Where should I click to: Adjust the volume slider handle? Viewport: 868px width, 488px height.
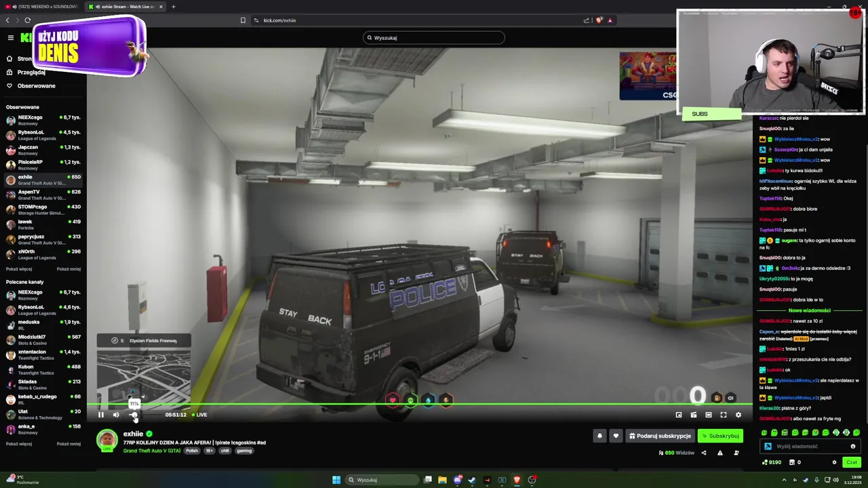coord(134,415)
